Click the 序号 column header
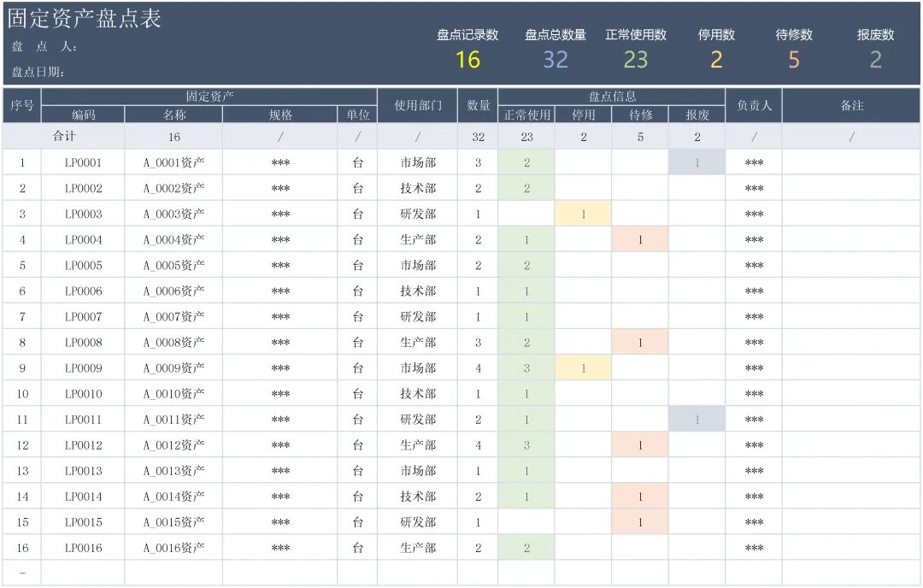Viewport: 923px width, 588px height. pyautogui.click(x=22, y=105)
